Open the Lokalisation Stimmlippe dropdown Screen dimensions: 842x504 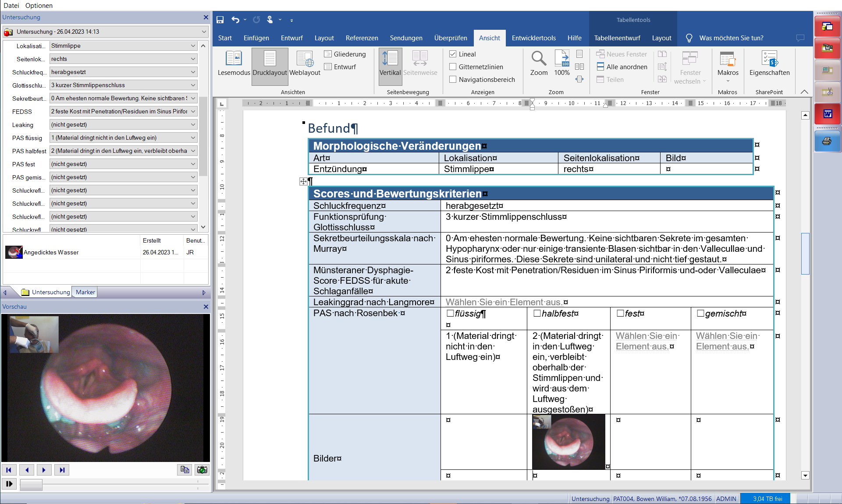pyautogui.click(x=193, y=46)
